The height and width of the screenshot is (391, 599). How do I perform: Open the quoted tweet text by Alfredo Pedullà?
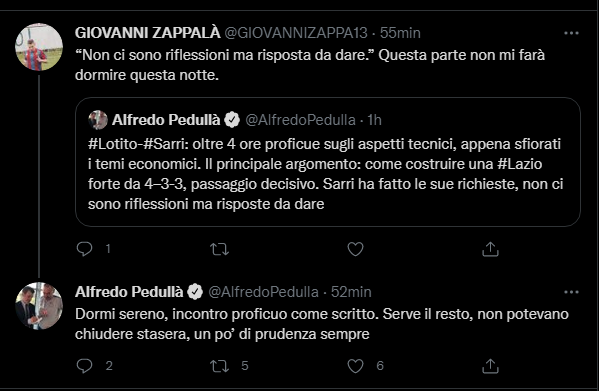click(x=325, y=174)
